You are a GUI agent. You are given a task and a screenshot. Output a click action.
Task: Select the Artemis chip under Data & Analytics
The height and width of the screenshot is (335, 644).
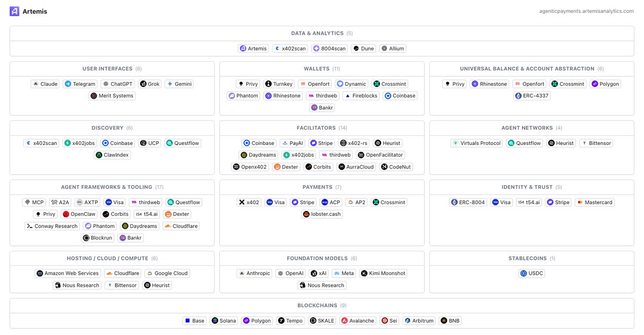[x=253, y=48]
